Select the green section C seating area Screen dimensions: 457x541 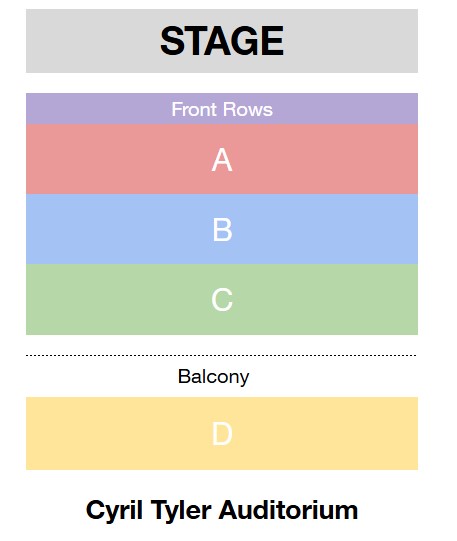[x=222, y=299]
